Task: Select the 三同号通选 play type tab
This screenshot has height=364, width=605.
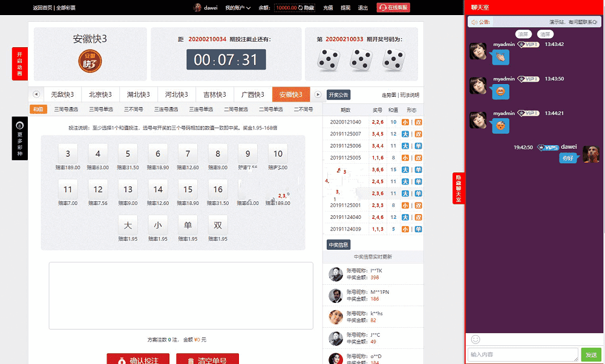Action: coord(66,109)
